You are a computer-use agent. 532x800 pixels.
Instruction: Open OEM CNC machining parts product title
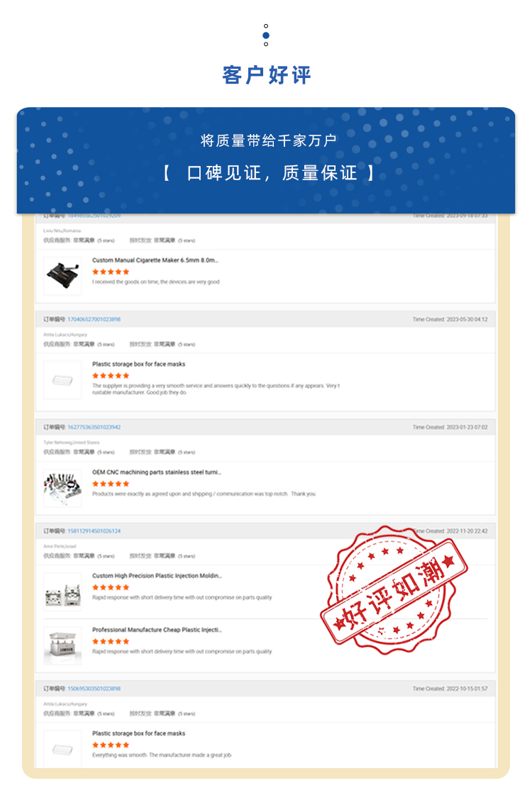pos(157,472)
